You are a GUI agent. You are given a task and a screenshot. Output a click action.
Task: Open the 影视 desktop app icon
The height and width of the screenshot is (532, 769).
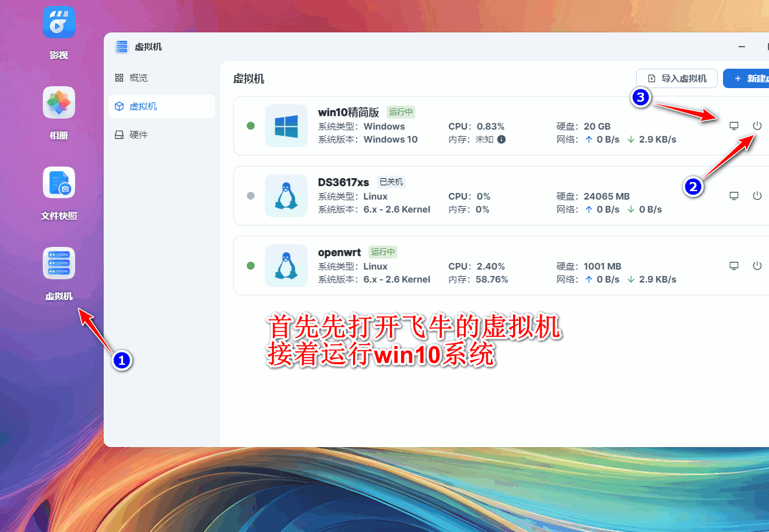tap(59, 23)
